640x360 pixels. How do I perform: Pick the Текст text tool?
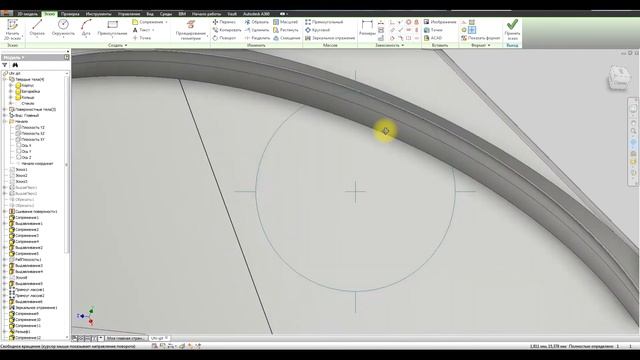(142, 30)
